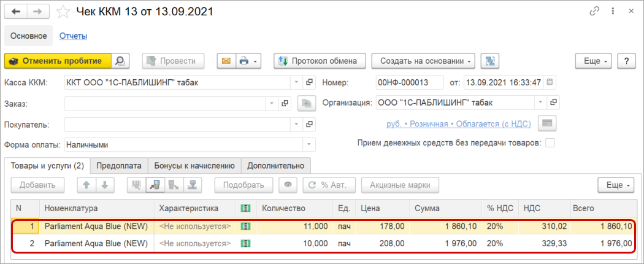The image size is (644, 264).
Task: Move row up arrow in table toolbar
Action: coord(86,185)
